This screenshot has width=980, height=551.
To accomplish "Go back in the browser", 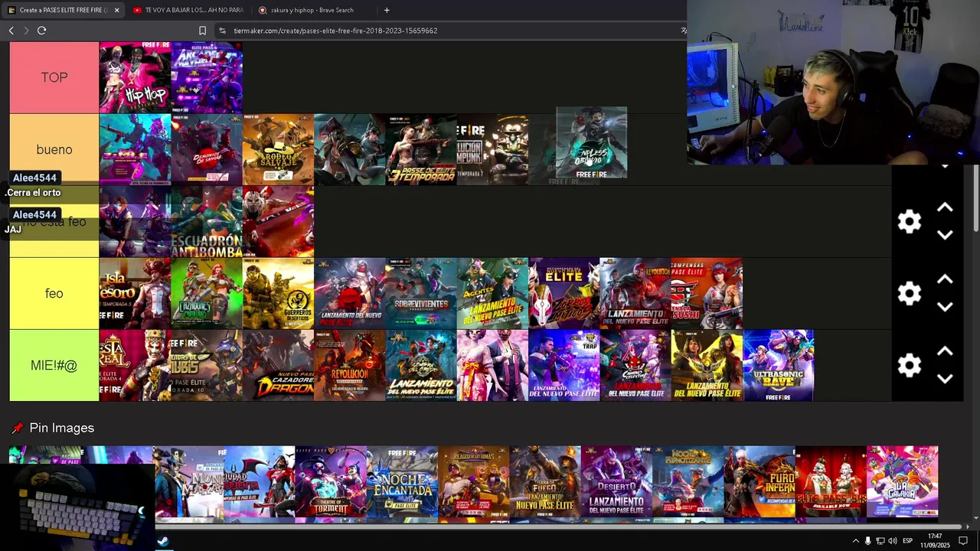I will [x=11, y=31].
